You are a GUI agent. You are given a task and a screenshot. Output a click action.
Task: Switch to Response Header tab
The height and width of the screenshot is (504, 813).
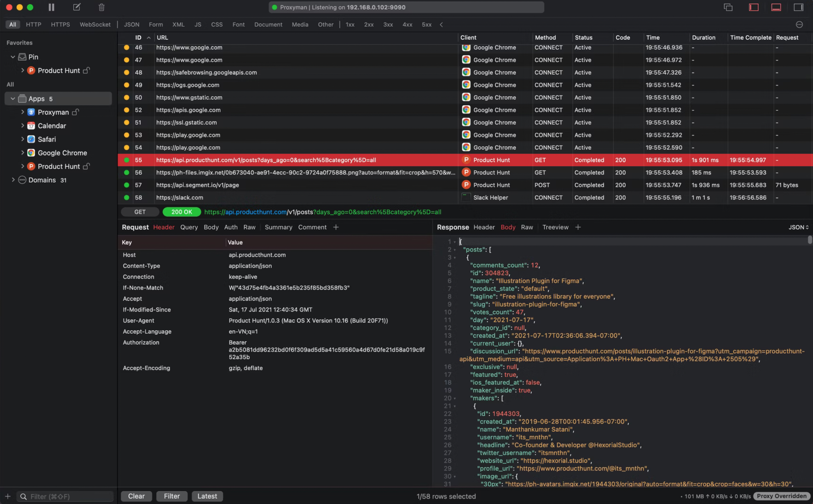(484, 227)
